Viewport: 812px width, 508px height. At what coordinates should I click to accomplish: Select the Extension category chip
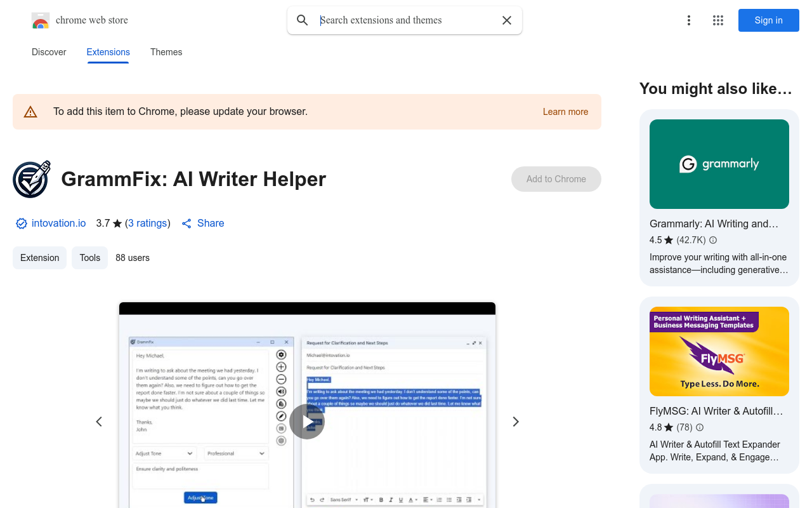click(x=39, y=258)
